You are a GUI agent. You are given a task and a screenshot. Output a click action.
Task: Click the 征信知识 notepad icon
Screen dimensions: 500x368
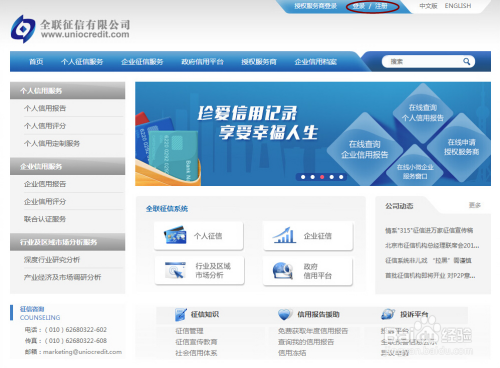[181, 314]
